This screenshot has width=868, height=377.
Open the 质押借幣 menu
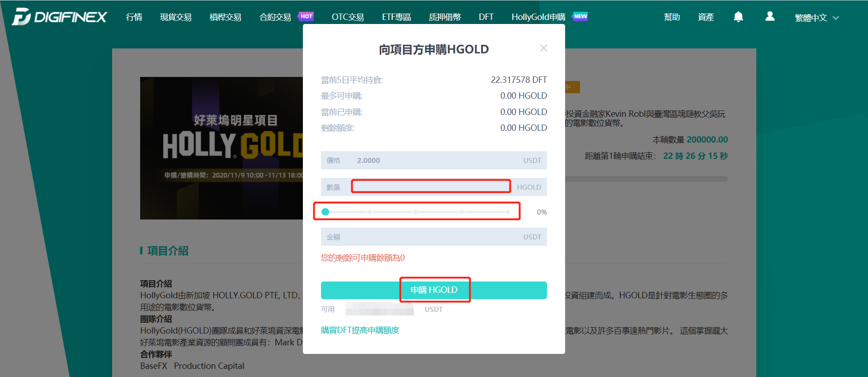coord(445,17)
